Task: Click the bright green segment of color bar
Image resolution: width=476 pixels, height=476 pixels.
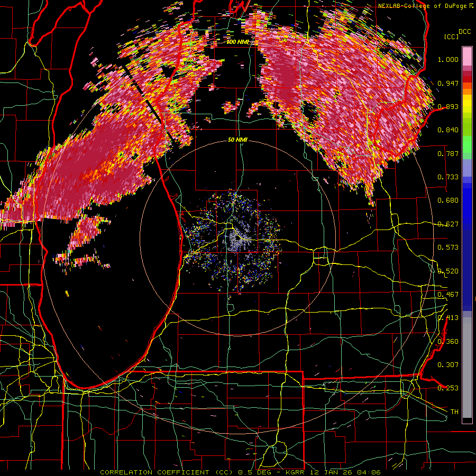Action: tap(467, 144)
